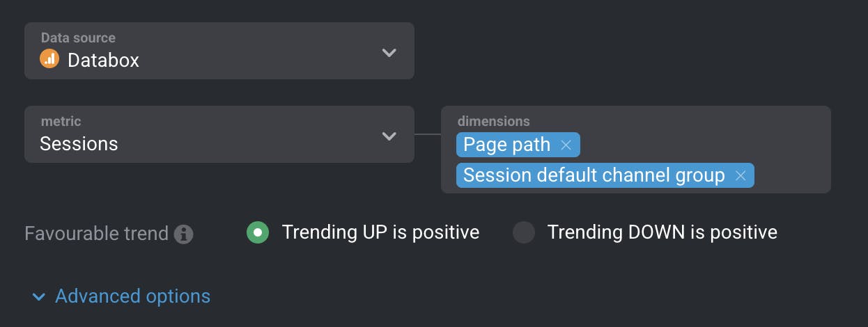Open the Data source dropdown arrow
The width and height of the screenshot is (868, 327).
click(389, 52)
